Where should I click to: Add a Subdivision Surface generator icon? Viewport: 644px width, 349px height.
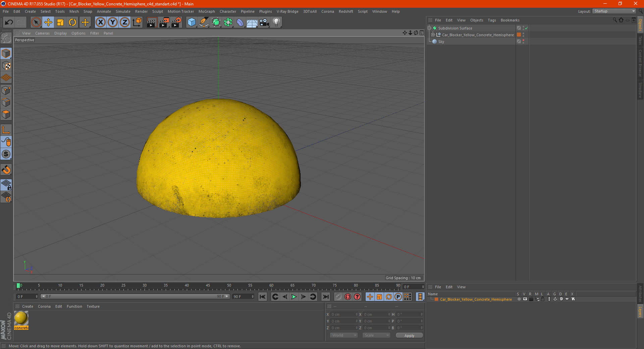pyautogui.click(x=216, y=22)
